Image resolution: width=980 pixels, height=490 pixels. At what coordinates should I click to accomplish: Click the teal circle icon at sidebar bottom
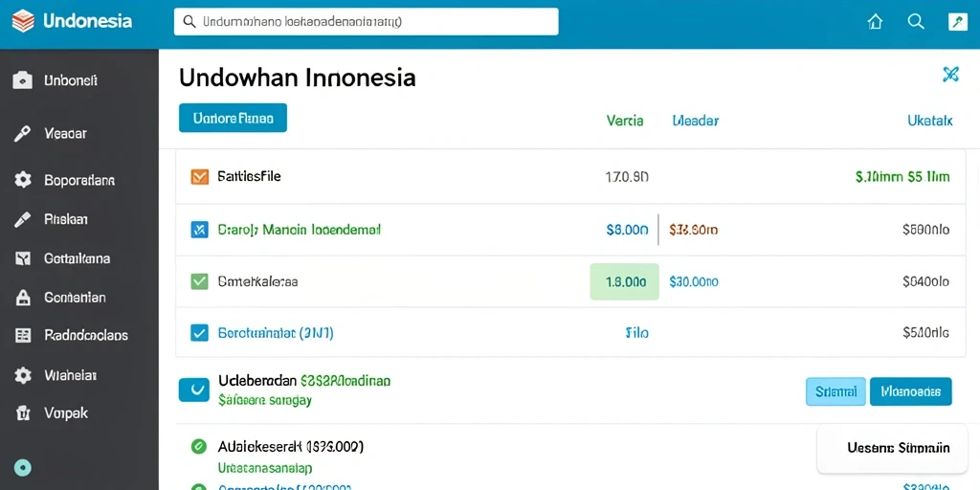tap(23, 467)
